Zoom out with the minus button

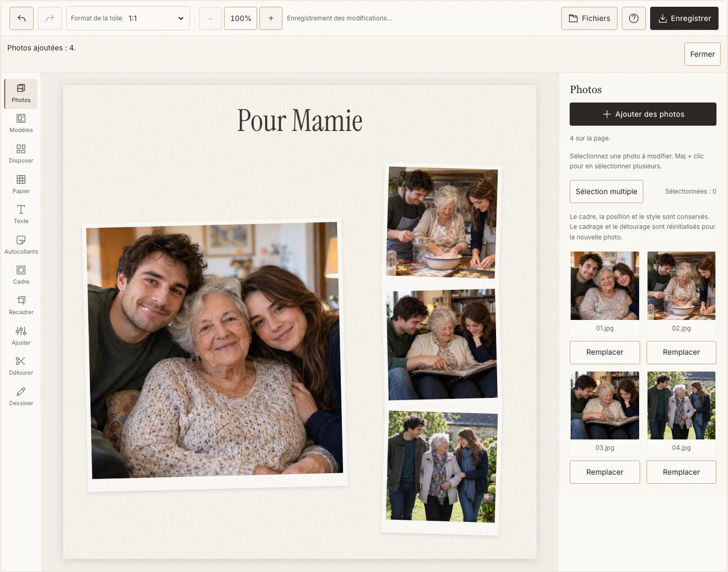[210, 18]
